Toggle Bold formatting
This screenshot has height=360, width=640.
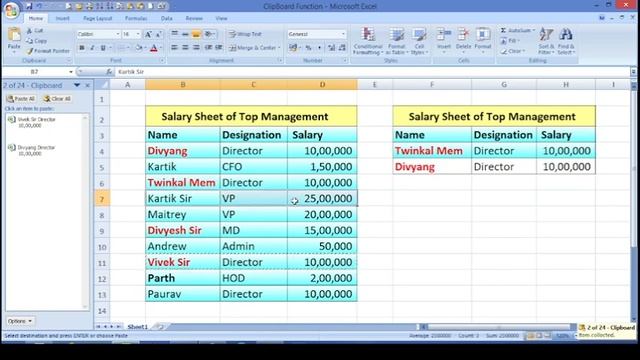(82, 48)
